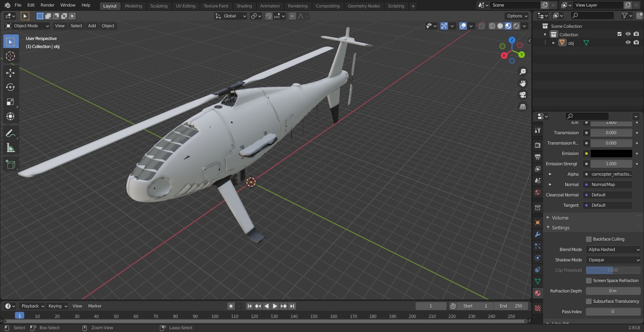Open viewport Options dropdown
Image resolution: width=644 pixels, height=332 pixels.
click(x=517, y=16)
